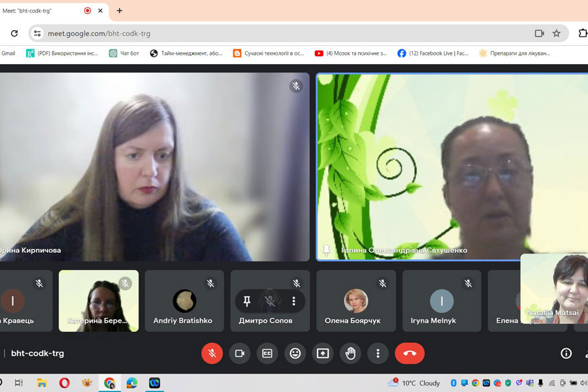Open Microsoft Teams tray icon
This screenshot has height=392, width=588.
[x=530, y=383]
